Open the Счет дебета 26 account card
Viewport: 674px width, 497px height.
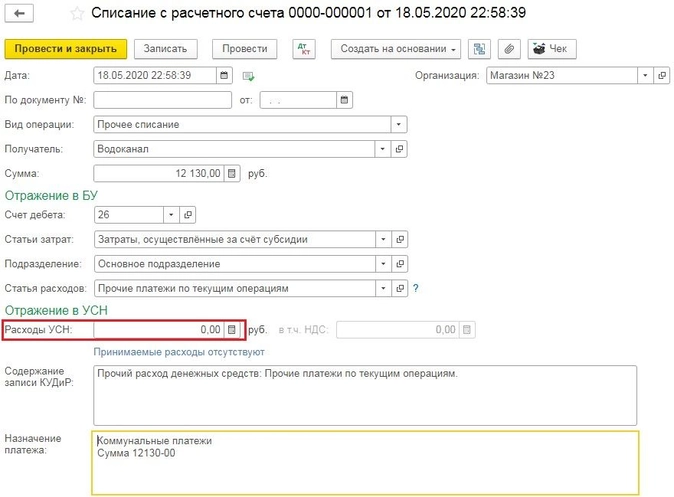187,215
